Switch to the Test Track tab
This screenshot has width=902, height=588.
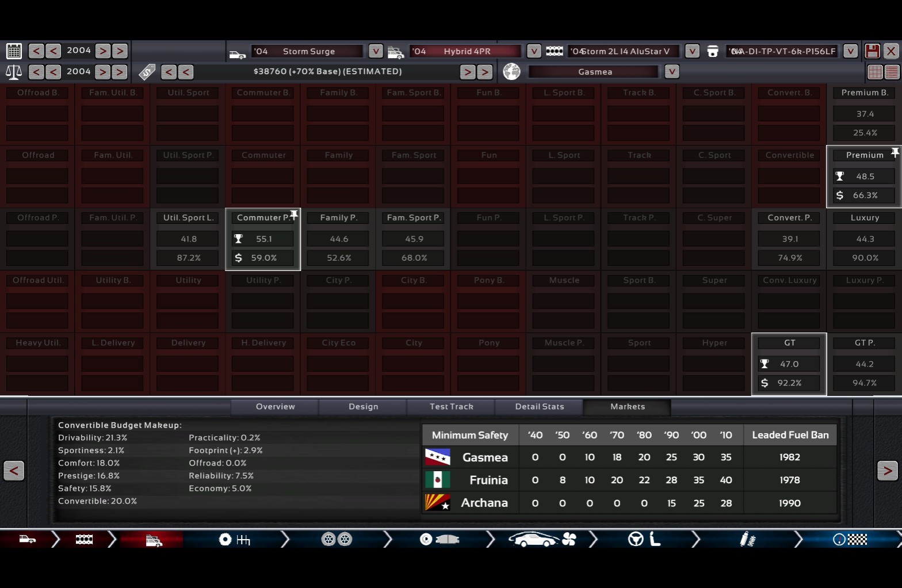(x=451, y=407)
